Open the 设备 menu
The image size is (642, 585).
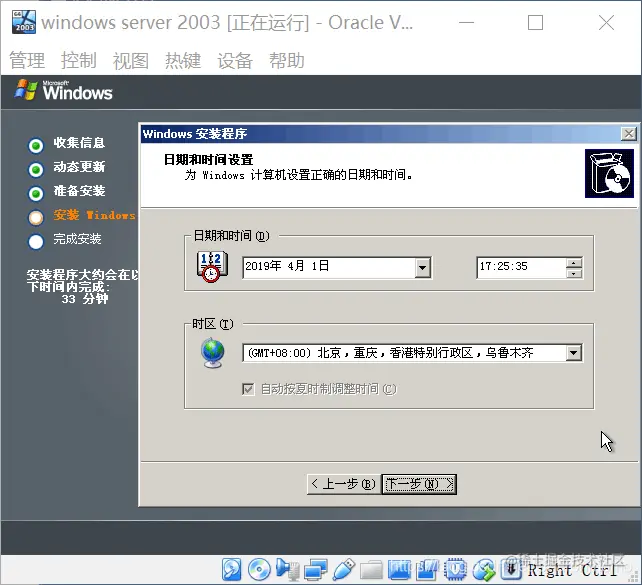click(x=235, y=61)
